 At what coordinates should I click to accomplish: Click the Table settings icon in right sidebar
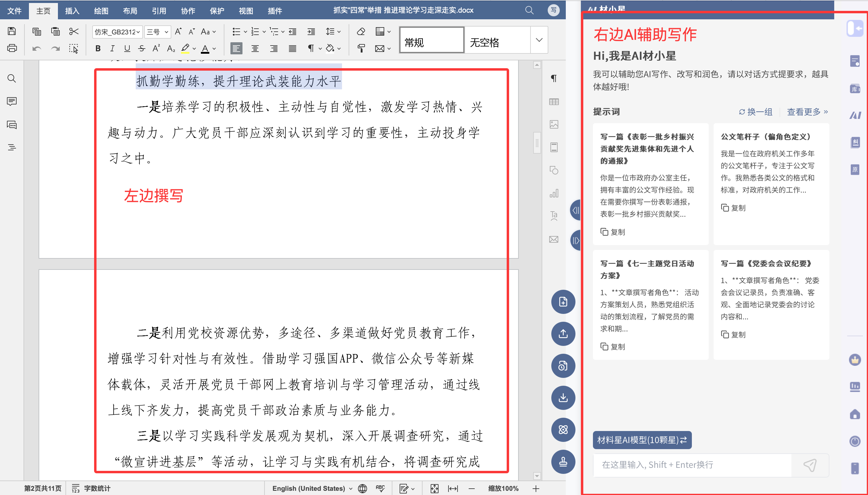554,102
